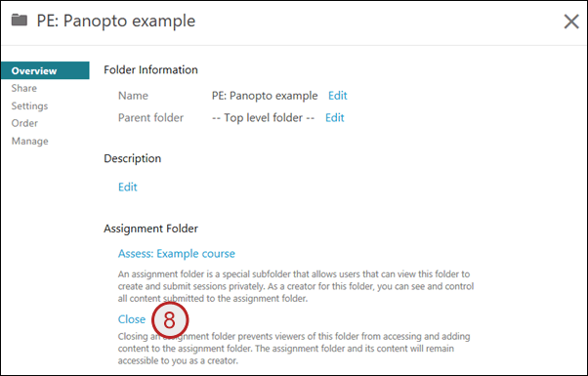Go to the Order tab

[24, 123]
